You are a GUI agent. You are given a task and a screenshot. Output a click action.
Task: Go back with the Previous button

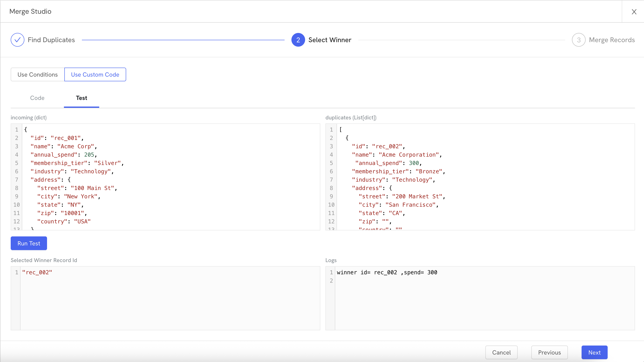549,352
